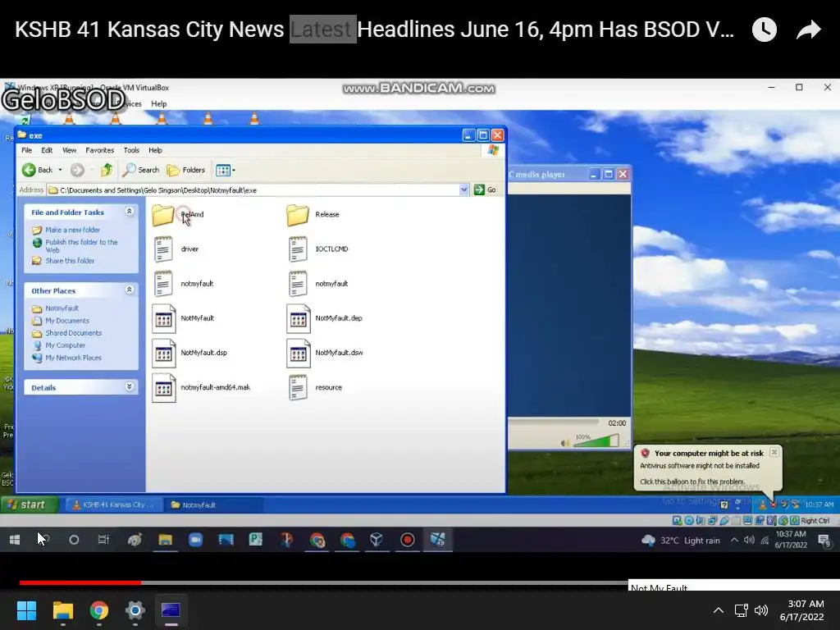The image size is (840, 630).
Task: Click the green Up folder icon
Action: (107, 170)
